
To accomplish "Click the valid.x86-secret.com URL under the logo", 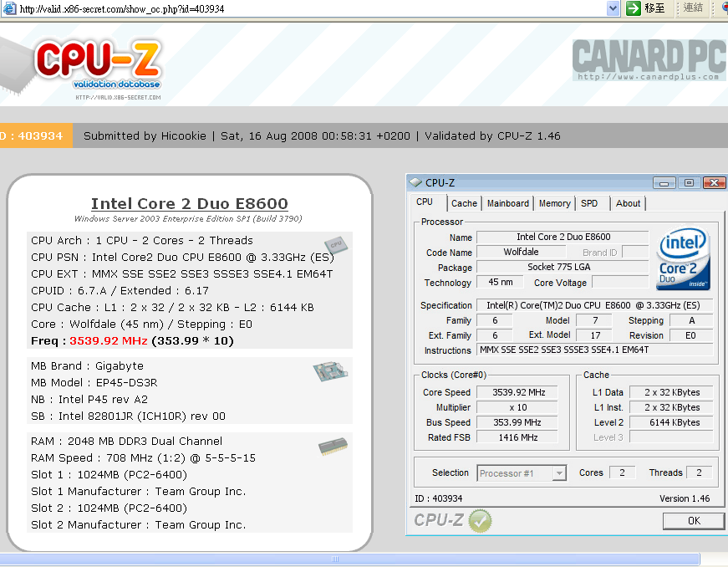I will 118,98.
